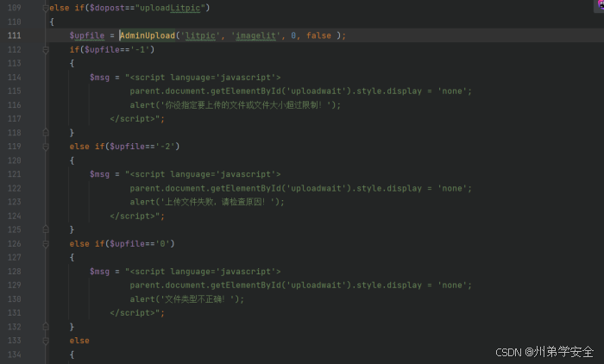The height and width of the screenshot is (364, 604).
Task: Click 'uploadwait' string on line 122
Action: (316, 188)
